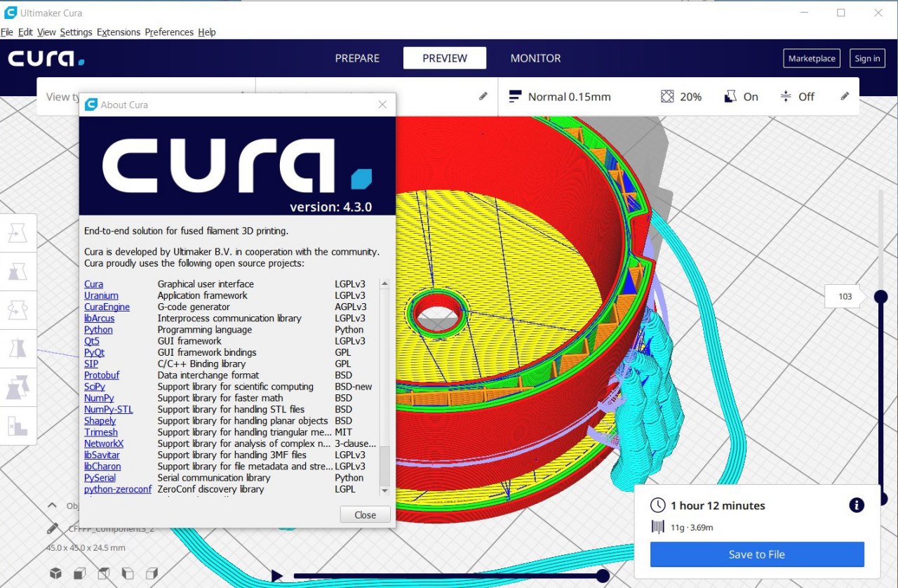
Task: Click scrollbar up arrow in project list
Action: (384, 283)
